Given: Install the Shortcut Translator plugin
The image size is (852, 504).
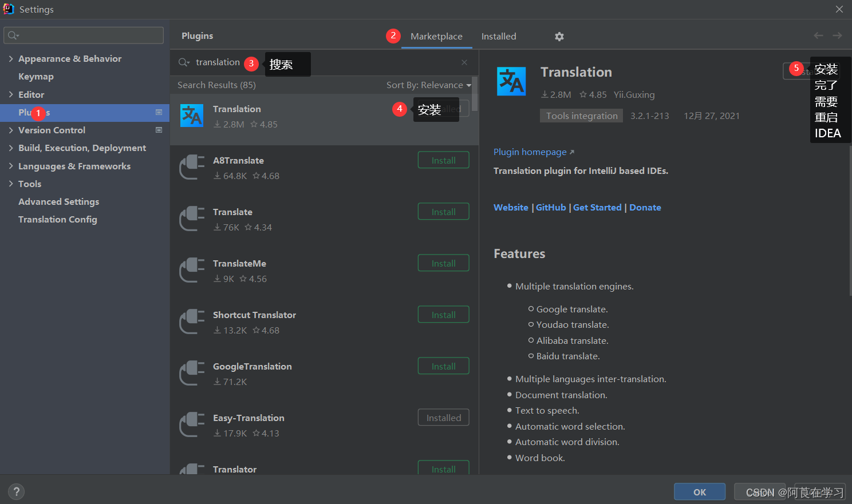Looking at the screenshot, I should 444,315.
